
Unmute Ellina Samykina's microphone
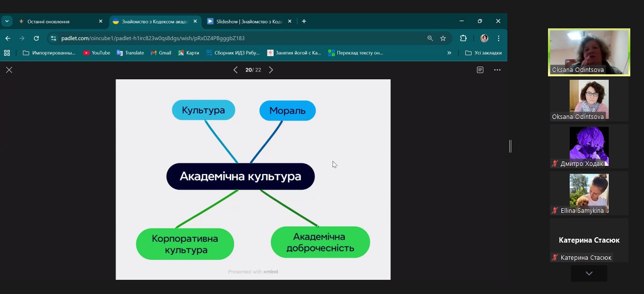click(x=554, y=210)
